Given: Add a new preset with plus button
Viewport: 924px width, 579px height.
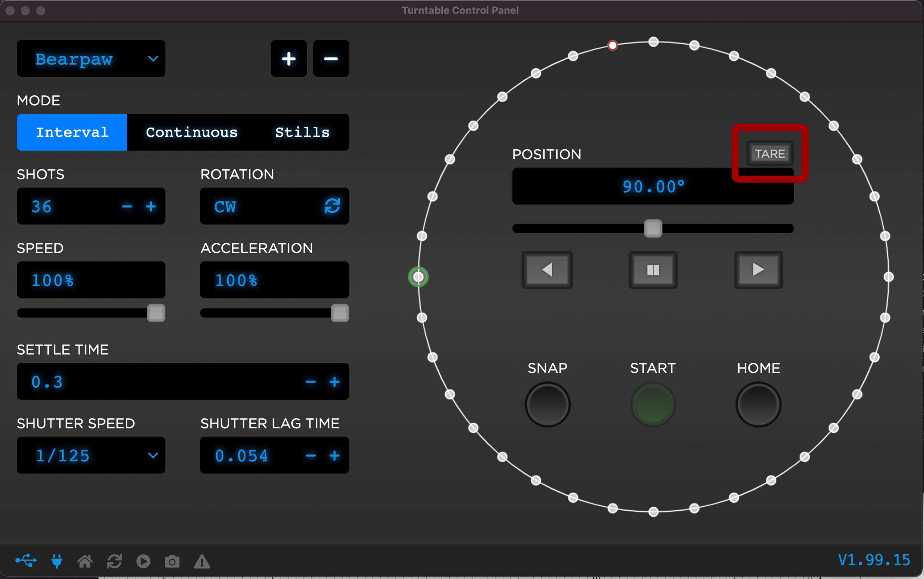Looking at the screenshot, I should (289, 58).
